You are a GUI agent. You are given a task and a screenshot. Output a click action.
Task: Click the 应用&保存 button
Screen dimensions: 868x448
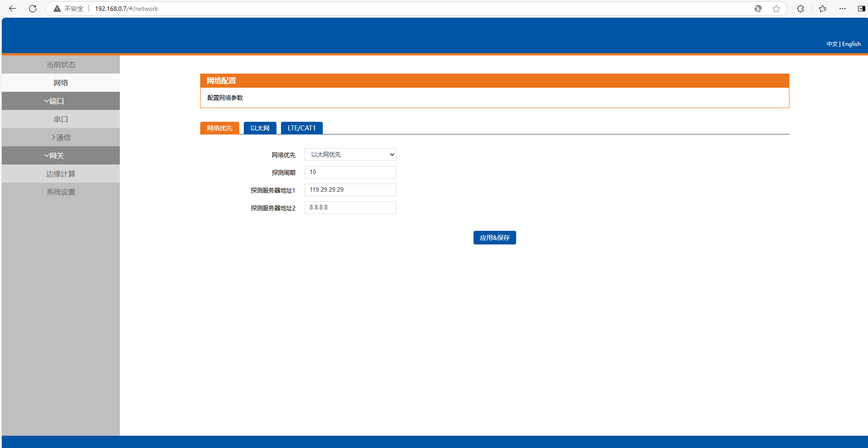tap(495, 238)
